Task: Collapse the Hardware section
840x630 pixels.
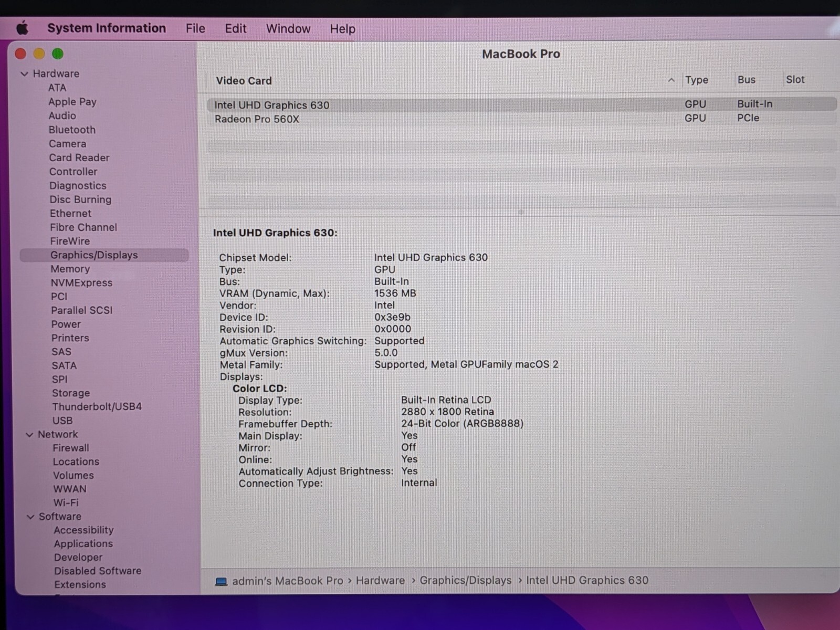Action: [24, 74]
